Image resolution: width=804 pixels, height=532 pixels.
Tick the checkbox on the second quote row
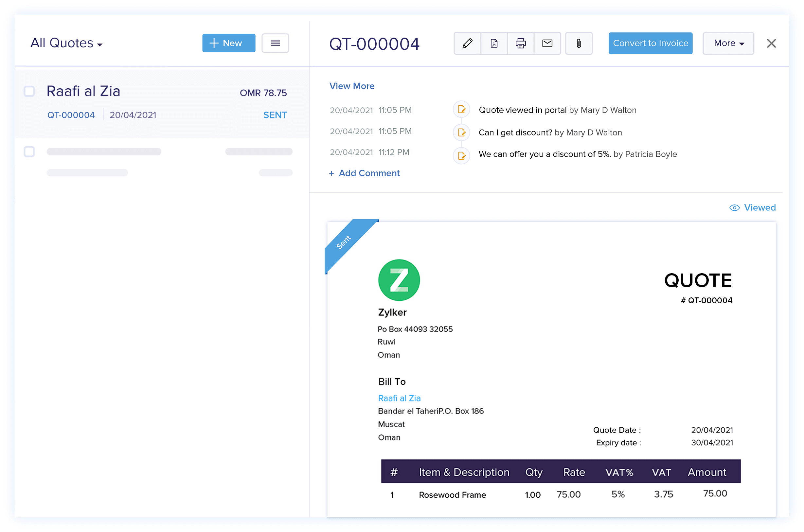[x=29, y=152]
